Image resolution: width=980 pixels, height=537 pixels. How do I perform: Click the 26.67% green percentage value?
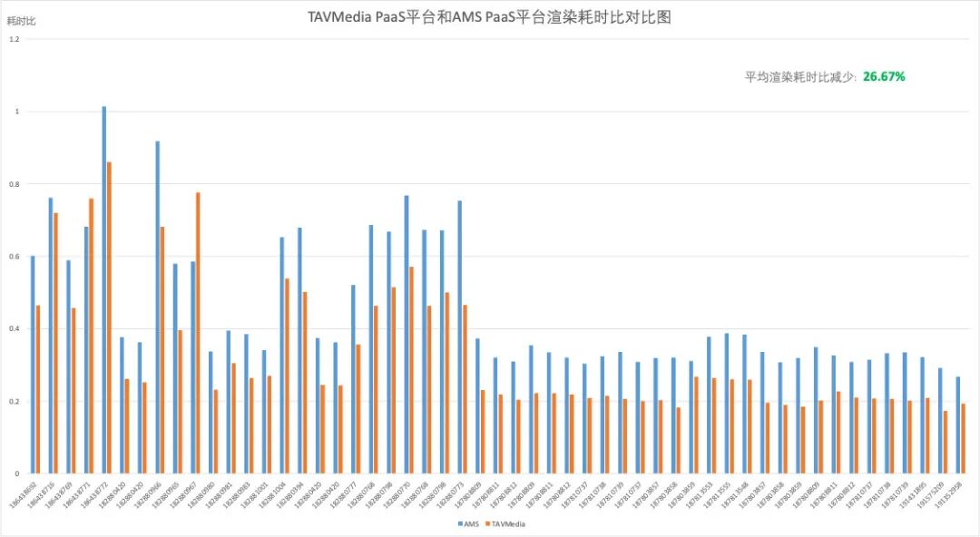(884, 77)
